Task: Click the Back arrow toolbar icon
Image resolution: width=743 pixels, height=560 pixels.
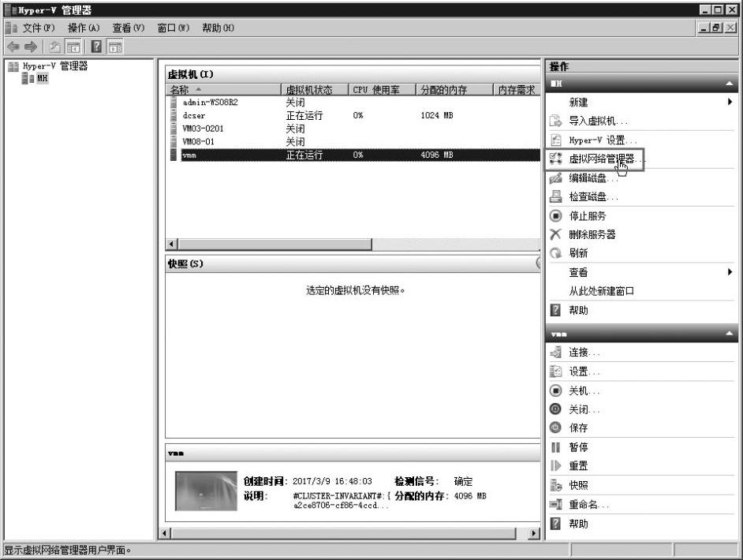Action: click(x=13, y=47)
